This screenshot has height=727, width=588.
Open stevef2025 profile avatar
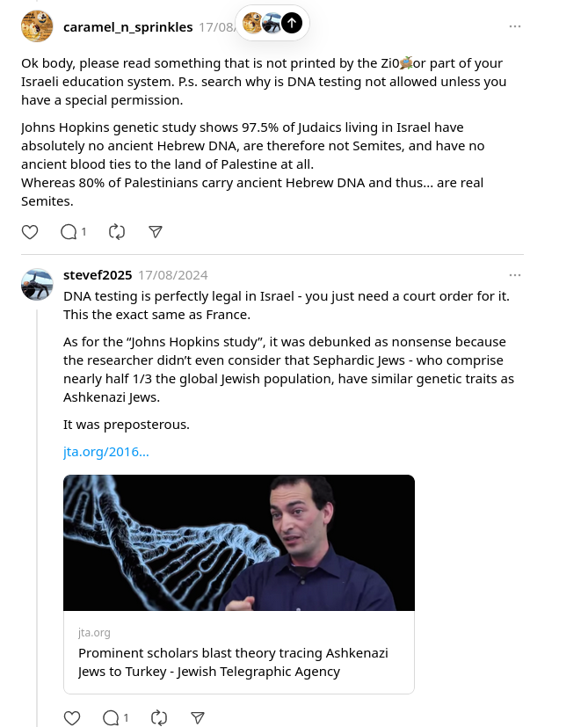click(37, 285)
